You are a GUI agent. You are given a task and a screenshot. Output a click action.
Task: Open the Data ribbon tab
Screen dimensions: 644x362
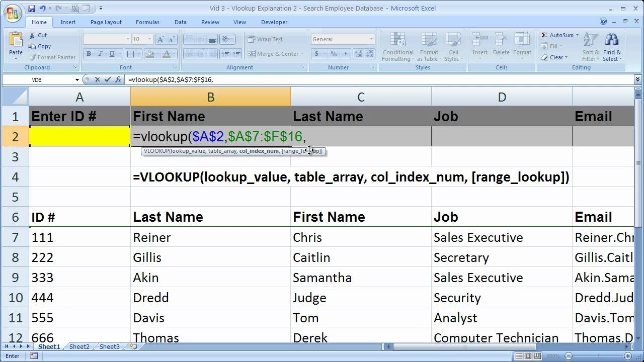pyautogui.click(x=181, y=22)
